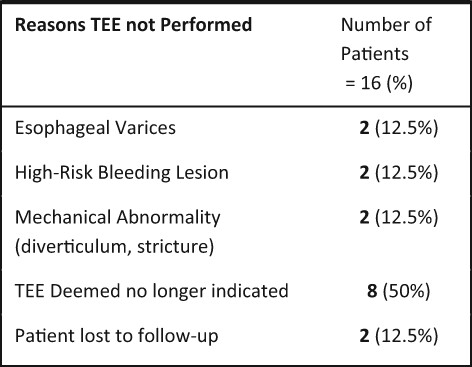Select the 'Patient lost to follow-up' label
The image size is (472, 367).
pyautogui.click(x=117, y=336)
